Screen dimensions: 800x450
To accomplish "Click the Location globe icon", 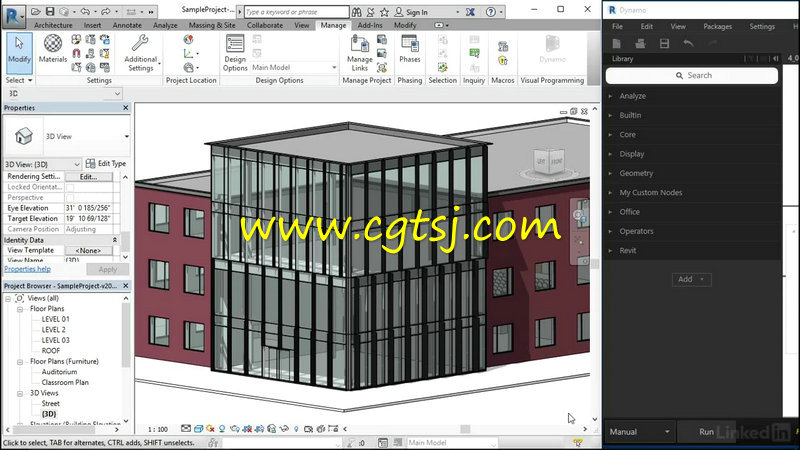I will pyautogui.click(x=188, y=39).
